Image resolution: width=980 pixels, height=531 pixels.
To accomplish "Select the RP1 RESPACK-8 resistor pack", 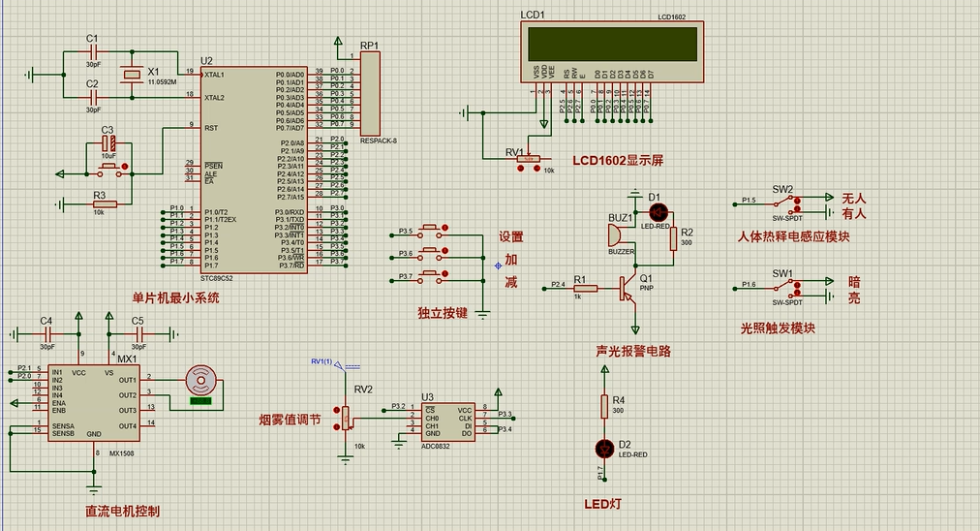I will 369,93.
